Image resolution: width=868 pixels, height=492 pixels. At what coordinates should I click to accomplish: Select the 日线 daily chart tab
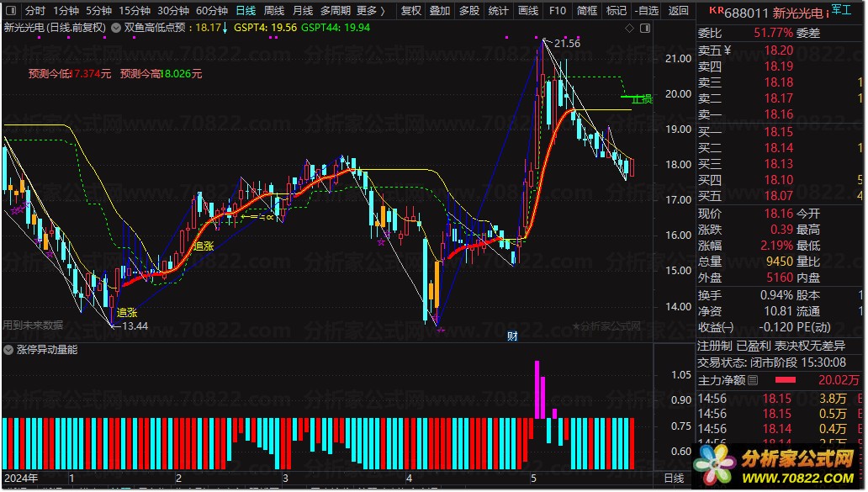(x=246, y=11)
